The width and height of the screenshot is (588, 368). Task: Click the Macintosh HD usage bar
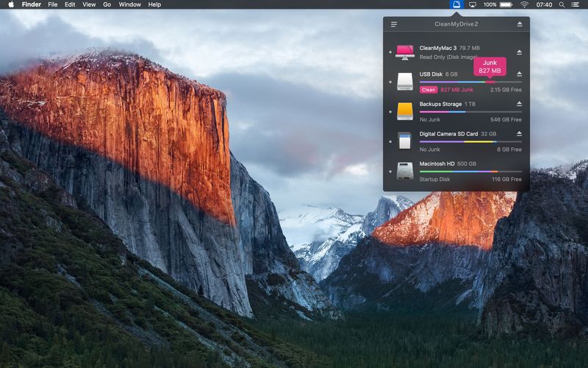tap(470, 171)
